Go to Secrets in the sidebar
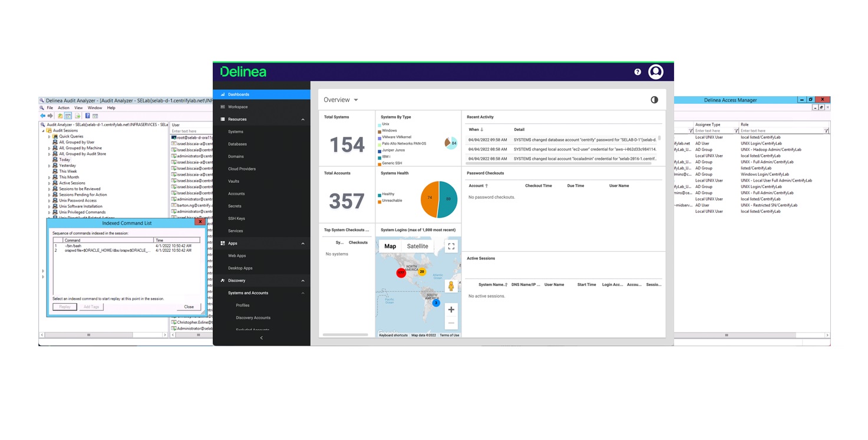The height and width of the screenshot is (440, 868). pos(235,206)
